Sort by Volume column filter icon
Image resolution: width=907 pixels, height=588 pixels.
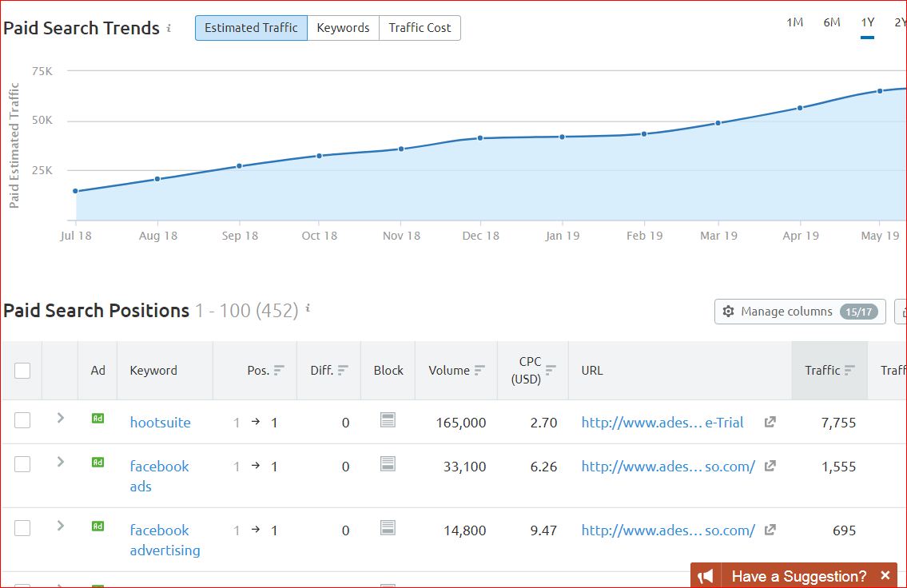pyautogui.click(x=479, y=371)
